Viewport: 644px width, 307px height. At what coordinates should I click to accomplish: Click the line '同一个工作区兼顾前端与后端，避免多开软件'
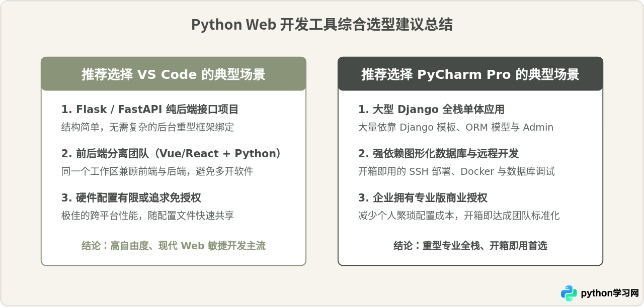pos(157,171)
